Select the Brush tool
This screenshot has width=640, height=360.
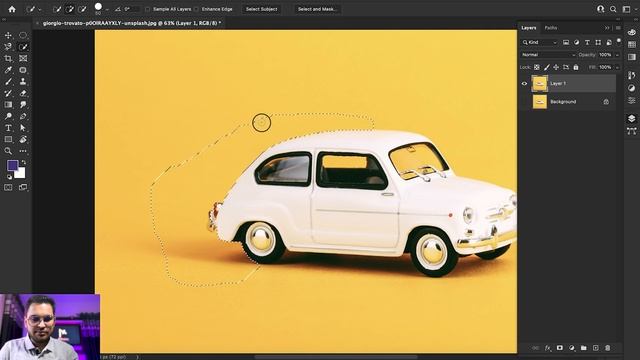click(8, 82)
